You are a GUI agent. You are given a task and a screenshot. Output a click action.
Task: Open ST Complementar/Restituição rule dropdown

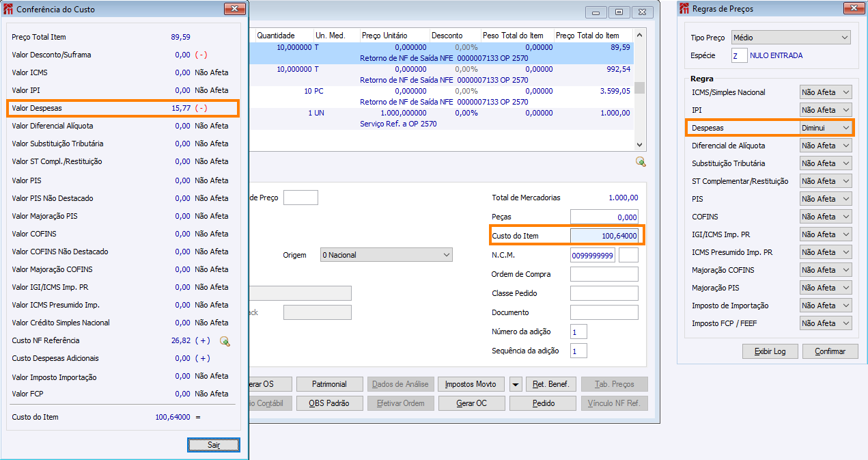point(826,181)
